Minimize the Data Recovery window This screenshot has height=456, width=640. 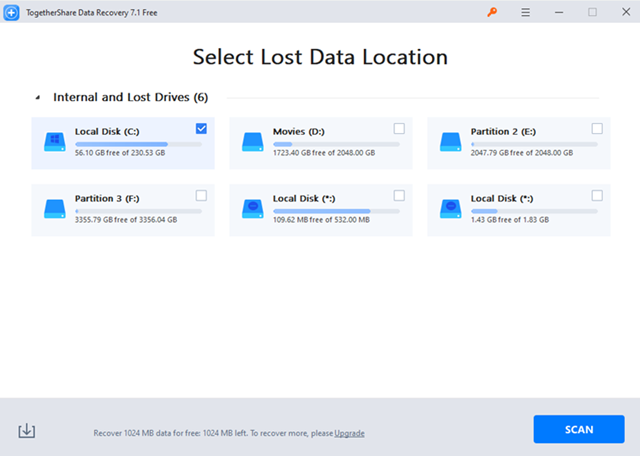pos(559,12)
